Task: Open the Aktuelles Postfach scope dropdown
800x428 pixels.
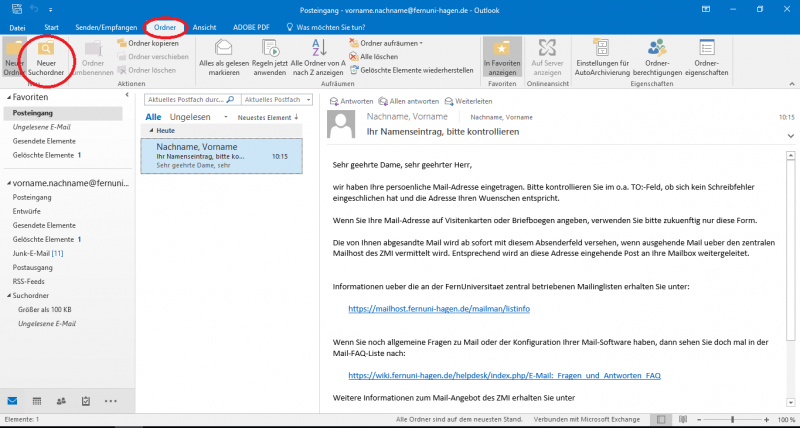Action: pyautogui.click(x=277, y=99)
